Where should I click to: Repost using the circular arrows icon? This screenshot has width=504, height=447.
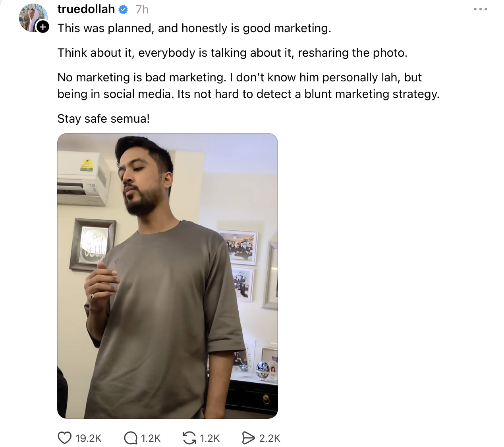(189, 438)
